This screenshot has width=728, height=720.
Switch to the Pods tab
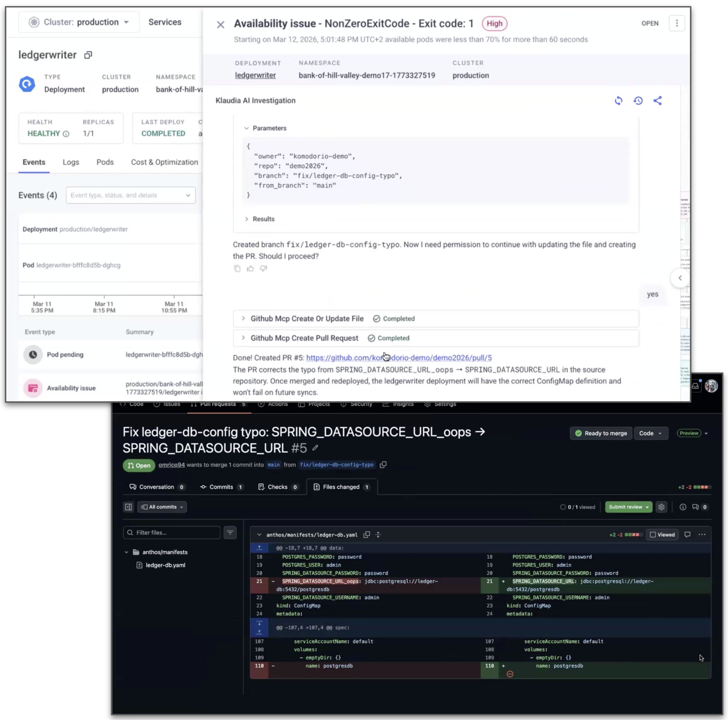(x=105, y=162)
